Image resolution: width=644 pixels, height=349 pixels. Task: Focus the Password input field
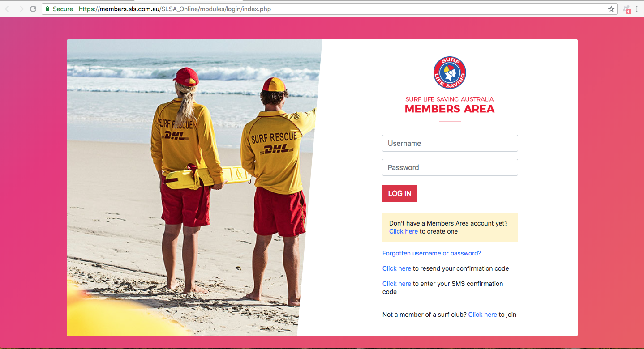click(x=450, y=167)
